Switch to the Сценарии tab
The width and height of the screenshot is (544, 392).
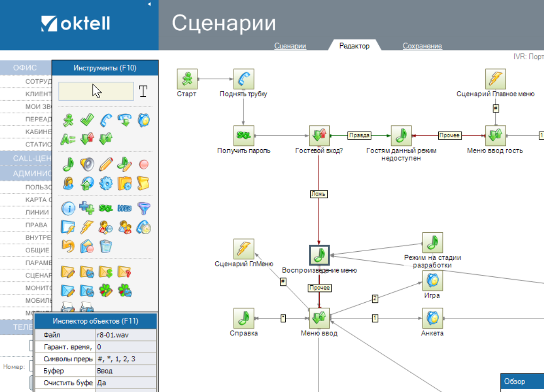coord(290,46)
